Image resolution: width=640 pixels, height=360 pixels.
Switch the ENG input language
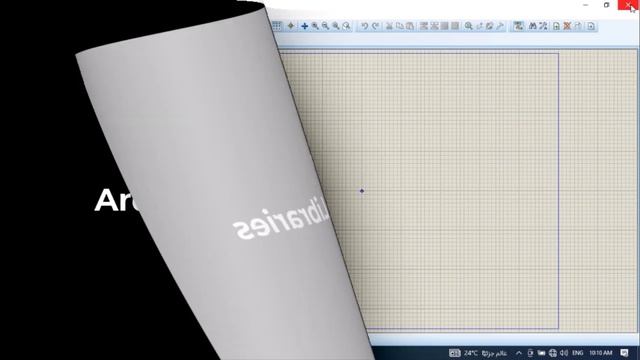pyautogui.click(x=578, y=353)
